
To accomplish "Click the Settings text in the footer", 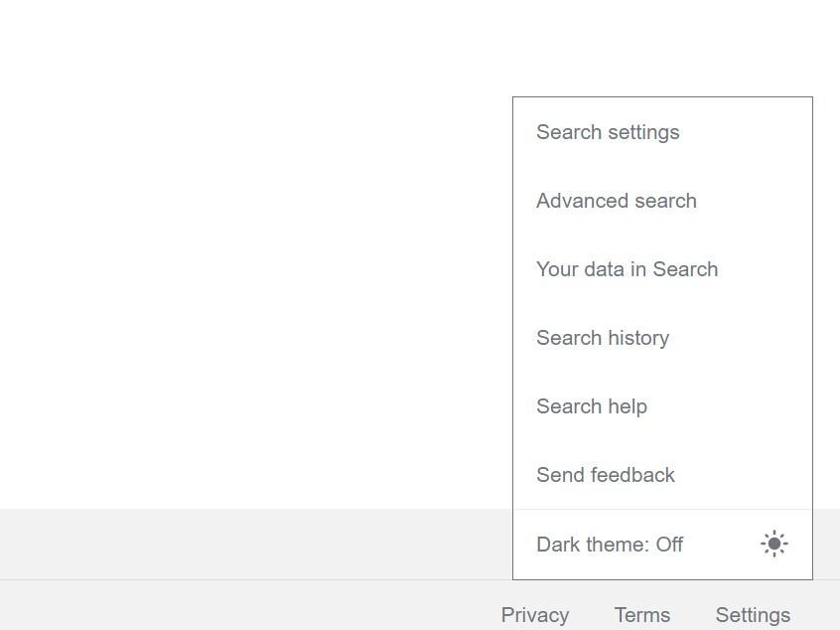I will tap(753, 615).
